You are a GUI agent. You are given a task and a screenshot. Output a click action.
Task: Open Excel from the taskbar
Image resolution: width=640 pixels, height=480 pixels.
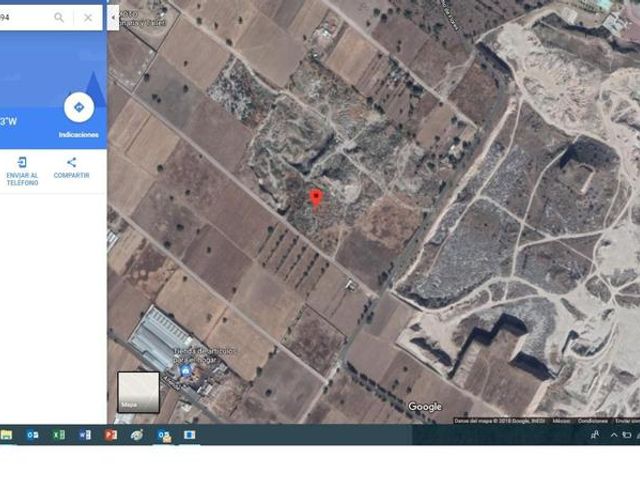pos(58,435)
